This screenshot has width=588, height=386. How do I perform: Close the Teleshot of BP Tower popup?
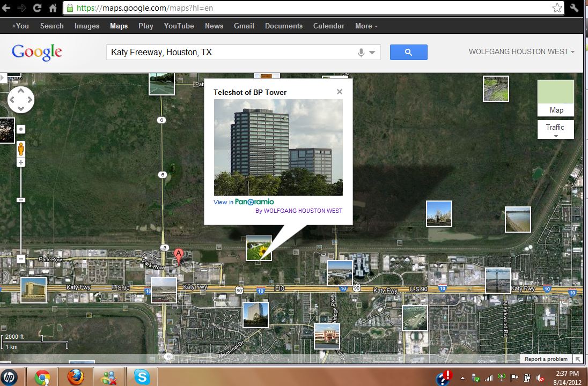pos(340,92)
